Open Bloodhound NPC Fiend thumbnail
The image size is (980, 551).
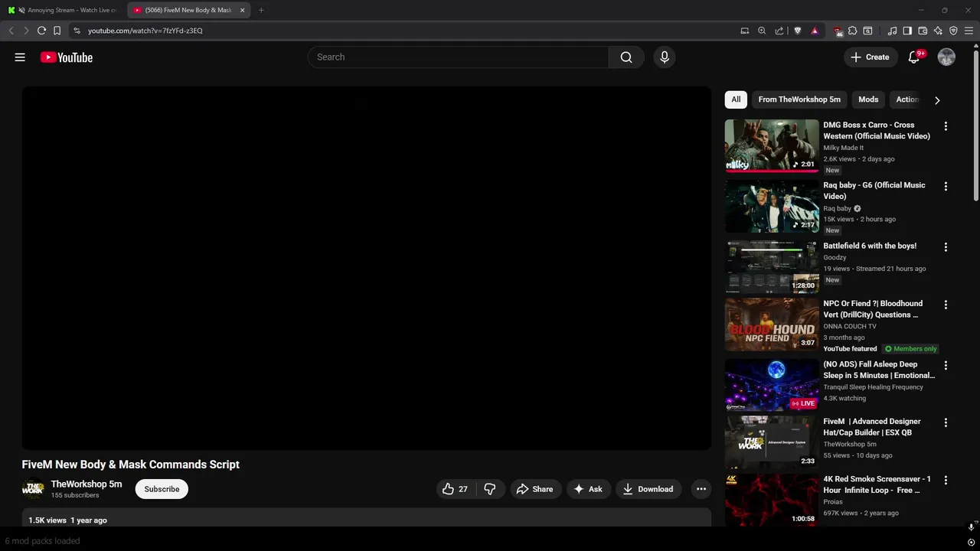tap(772, 324)
